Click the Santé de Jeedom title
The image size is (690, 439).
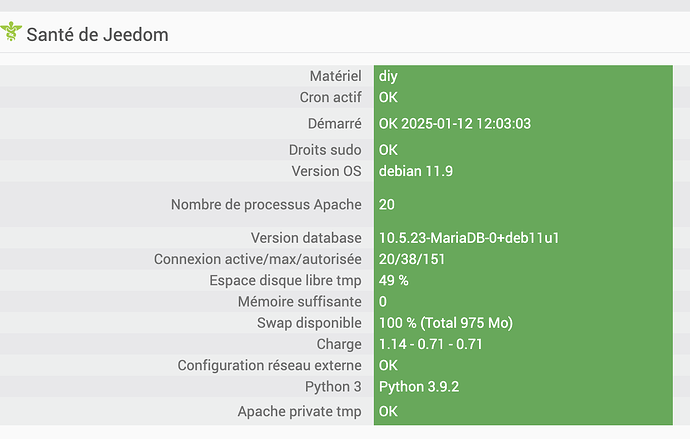click(97, 35)
